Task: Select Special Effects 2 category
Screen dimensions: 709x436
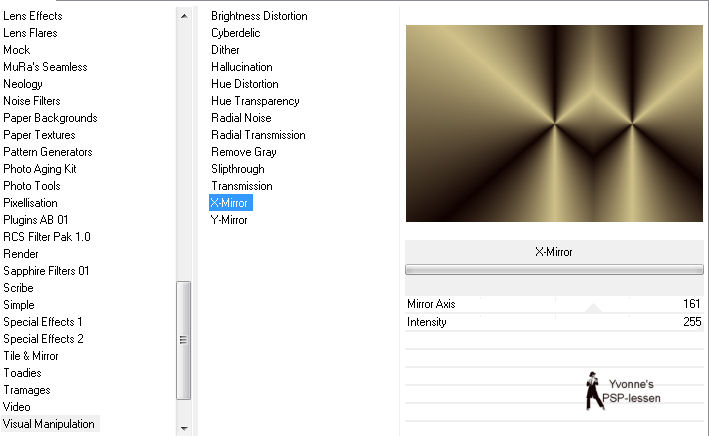Action: (43, 339)
